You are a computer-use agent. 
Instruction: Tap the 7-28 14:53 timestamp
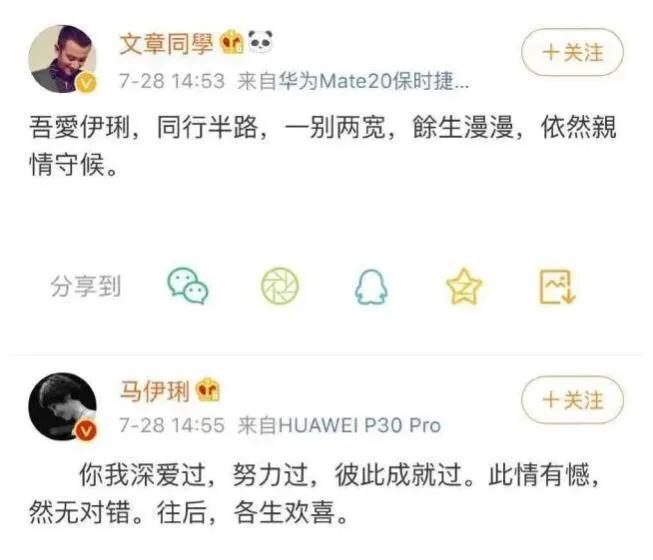click(x=172, y=81)
